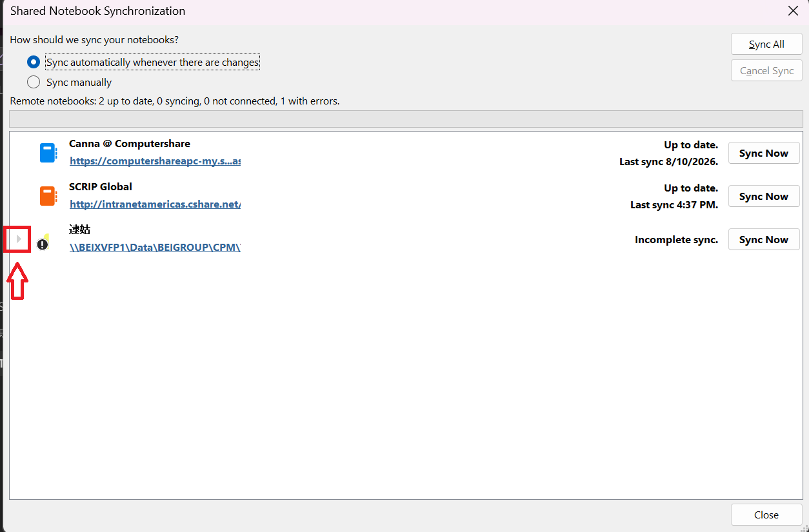This screenshot has height=532, width=809.
Task: Open the intranetamericas.cshare.net link
Action: pyautogui.click(x=155, y=204)
